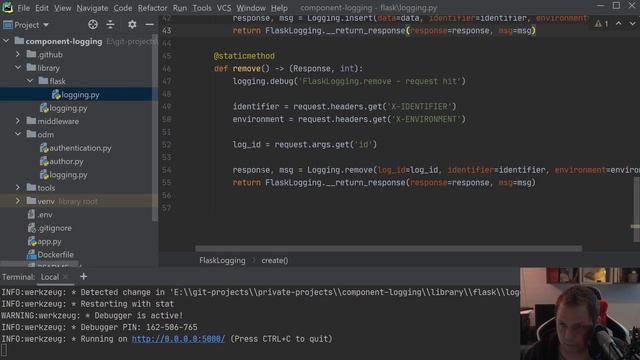This screenshot has width=640, height=360.
Task: Open the Code menu
Action: tap(122, 8)
